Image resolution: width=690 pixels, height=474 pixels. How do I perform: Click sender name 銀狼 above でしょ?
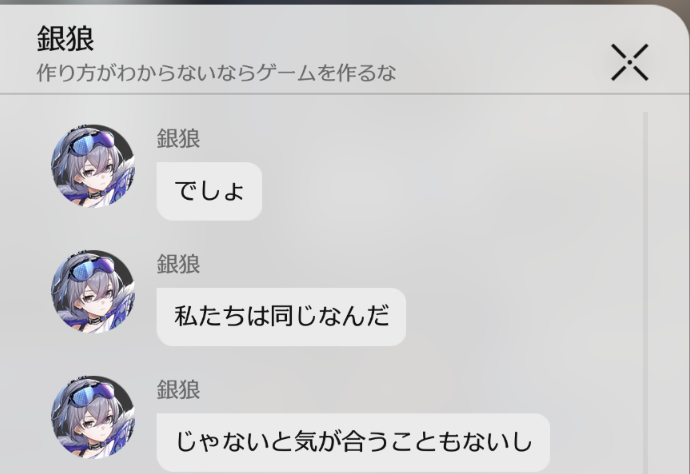point(178,139)
